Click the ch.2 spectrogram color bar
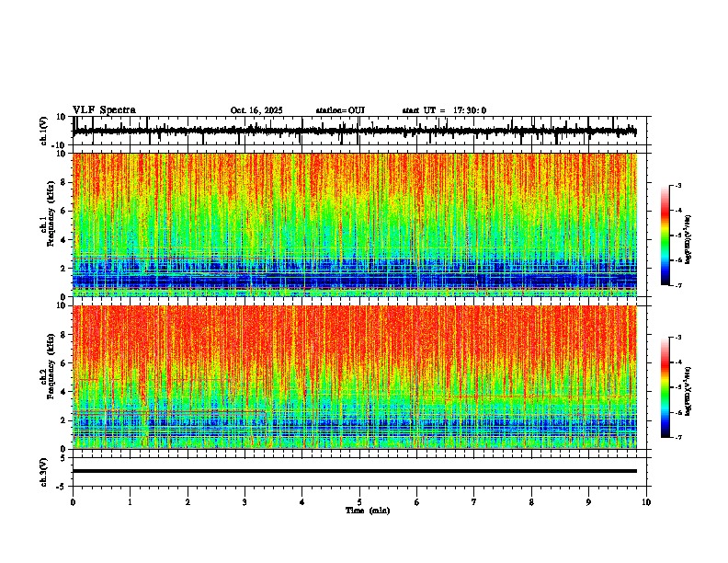This screenshot has height=563, width=728. pyautogui.click(x=665, y=387)
